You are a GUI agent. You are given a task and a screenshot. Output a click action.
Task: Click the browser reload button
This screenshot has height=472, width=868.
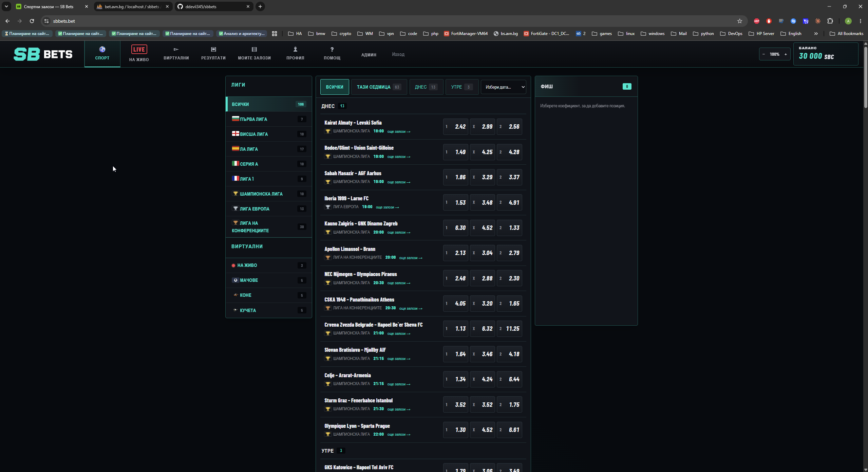click(x=32, y=21)
